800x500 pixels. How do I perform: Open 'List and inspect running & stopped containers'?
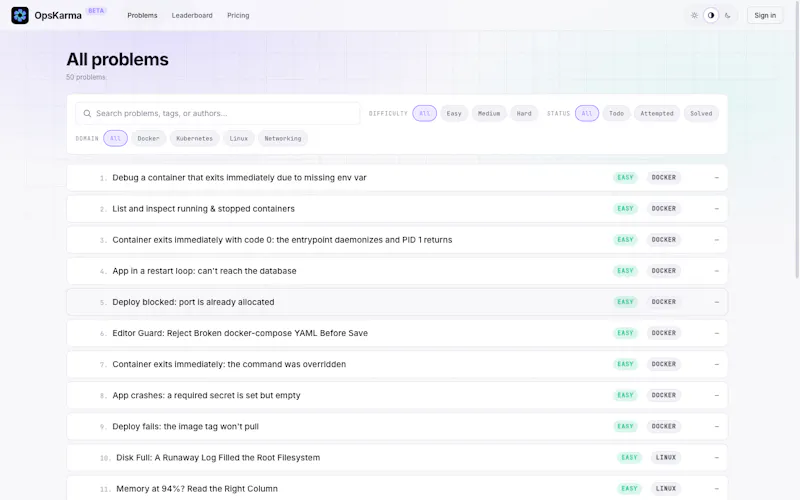coord(397,209)
